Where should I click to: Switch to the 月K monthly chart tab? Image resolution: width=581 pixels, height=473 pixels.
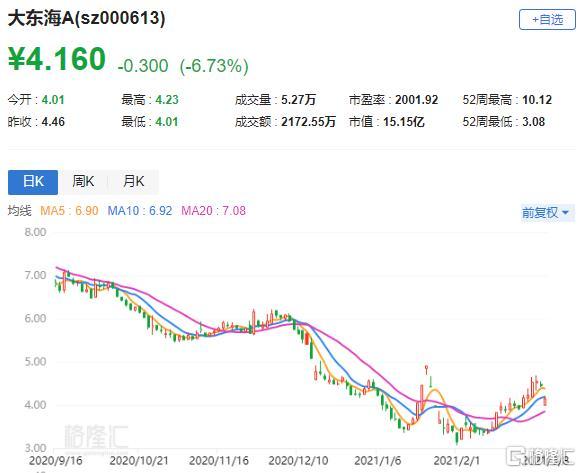tap(133, 182)
